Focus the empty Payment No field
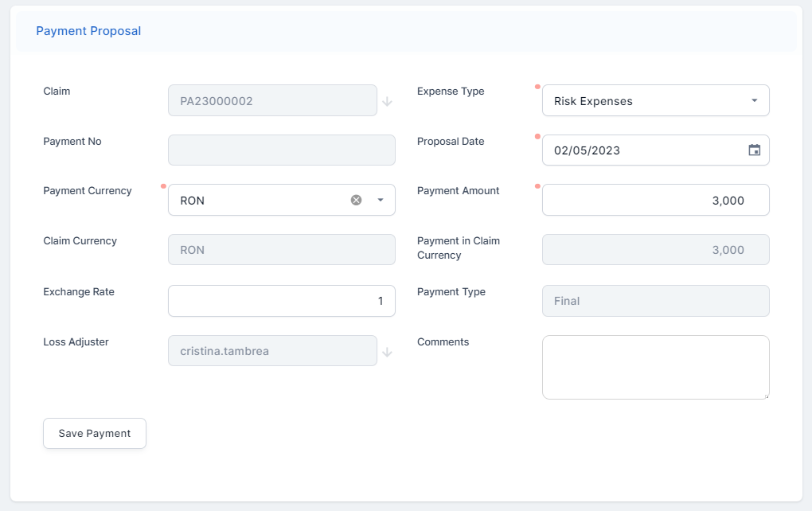This screenshot has width=812, height=511. [281, 150]
